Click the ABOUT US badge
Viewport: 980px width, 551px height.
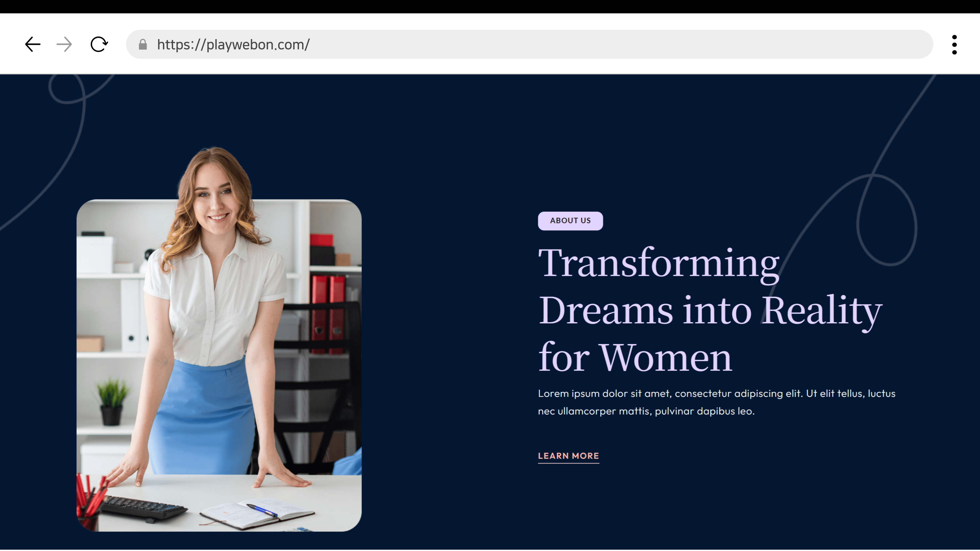point(570,221)
